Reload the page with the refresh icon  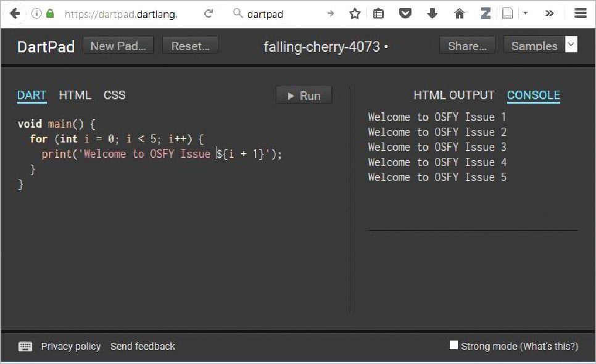coord(209,14)
